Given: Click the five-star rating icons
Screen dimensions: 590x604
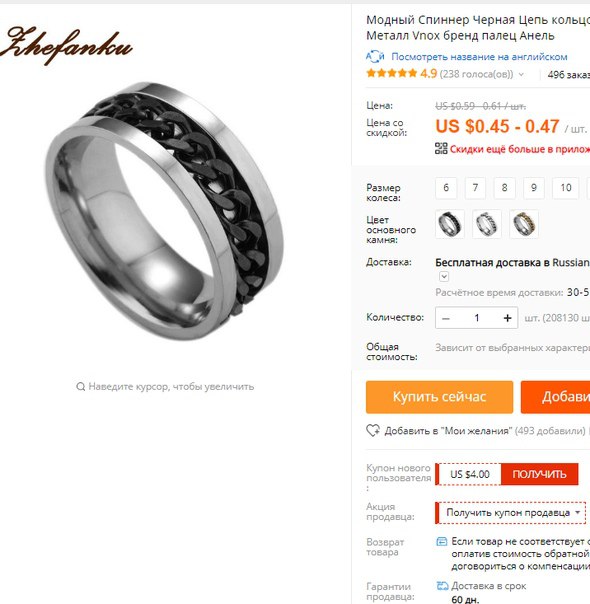Looking at the screenshot, I should [392, 73].
